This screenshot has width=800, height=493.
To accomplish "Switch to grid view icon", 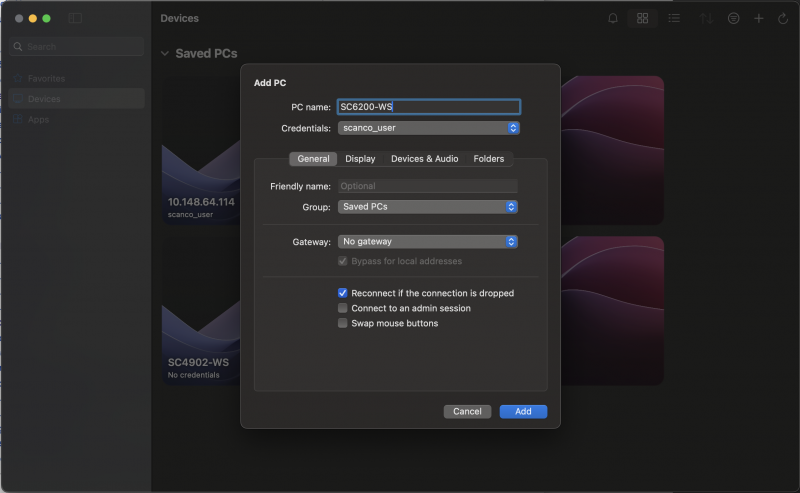I will [x=642, y=18].
